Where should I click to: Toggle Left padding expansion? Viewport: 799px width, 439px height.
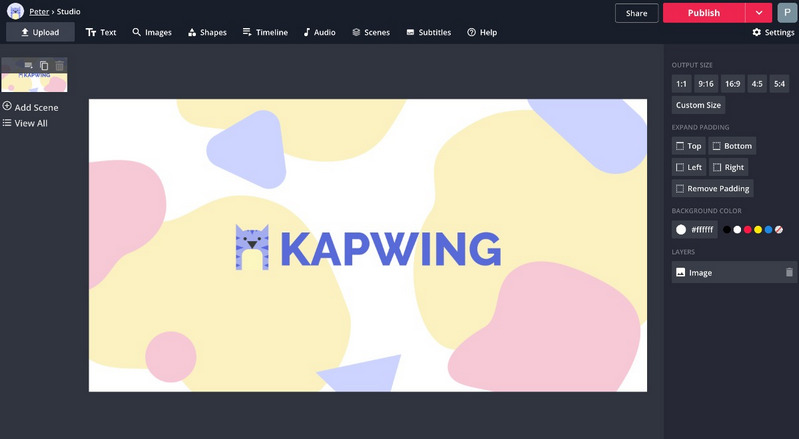coord(689,167)
